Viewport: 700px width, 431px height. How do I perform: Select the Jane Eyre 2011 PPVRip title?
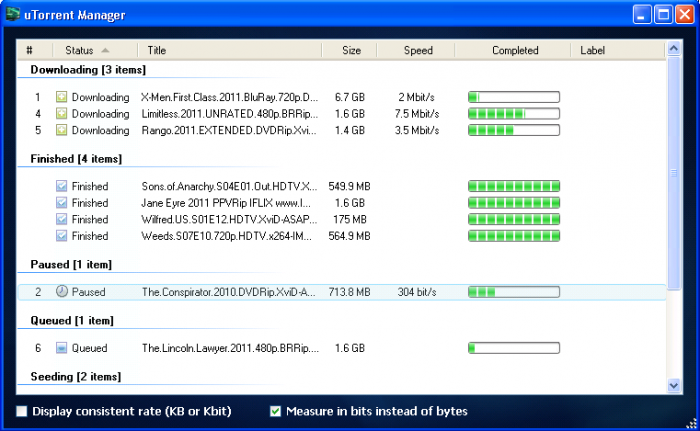click(x=226, y=203)
